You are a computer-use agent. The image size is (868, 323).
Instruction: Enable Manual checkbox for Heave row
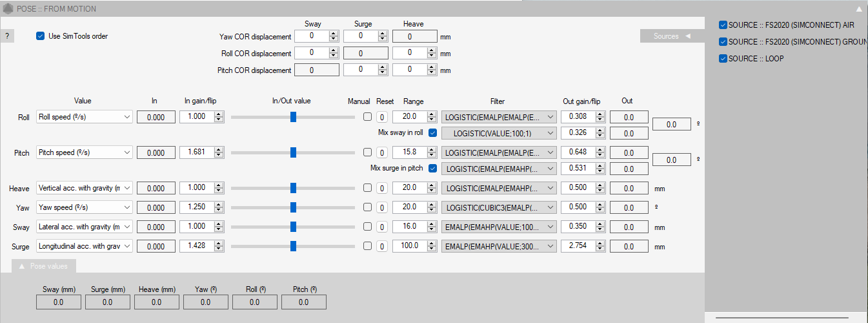[367, 188]
